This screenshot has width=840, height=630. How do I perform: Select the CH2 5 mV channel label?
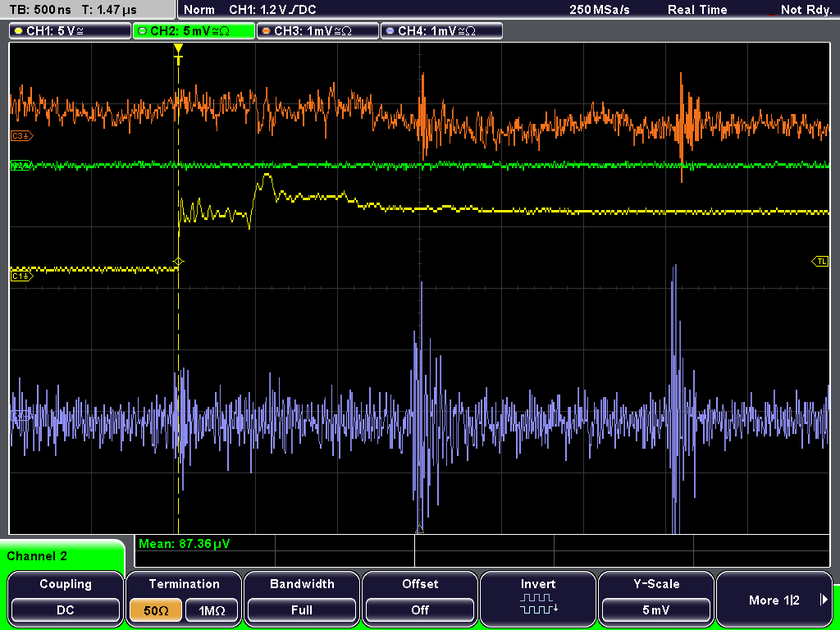194,31
